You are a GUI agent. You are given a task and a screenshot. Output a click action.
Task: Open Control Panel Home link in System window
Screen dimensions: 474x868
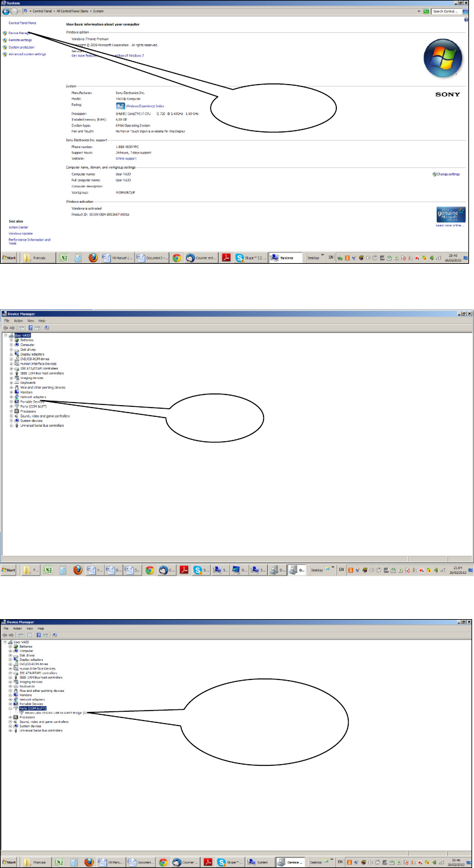pyautogui.click(x=22, y=23)
